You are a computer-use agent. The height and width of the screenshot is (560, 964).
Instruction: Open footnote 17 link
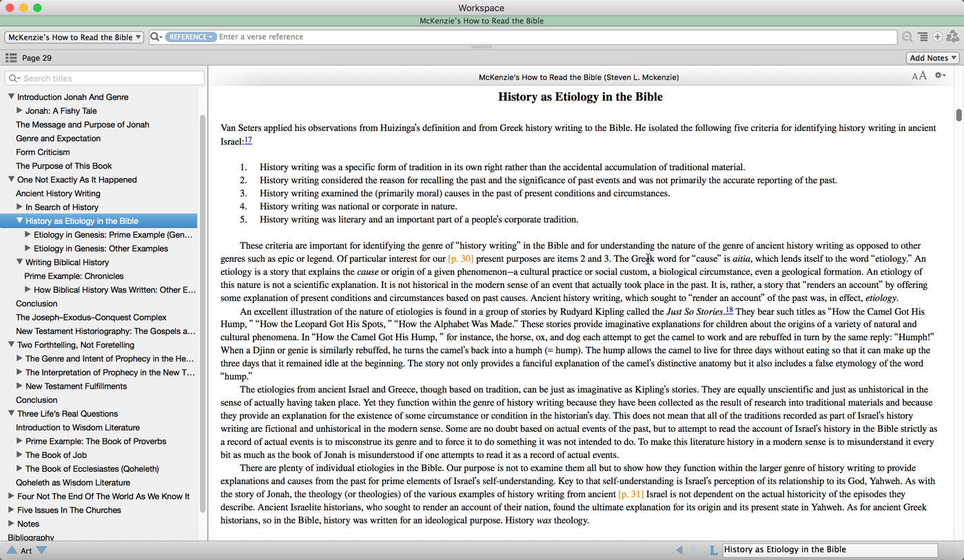(x=248, y=141)
